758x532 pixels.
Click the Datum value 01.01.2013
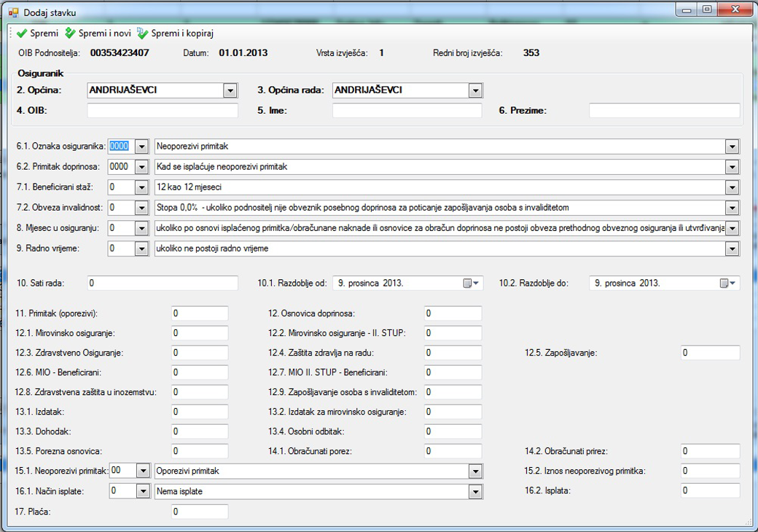pyautogui.click(x=243, y=53)
